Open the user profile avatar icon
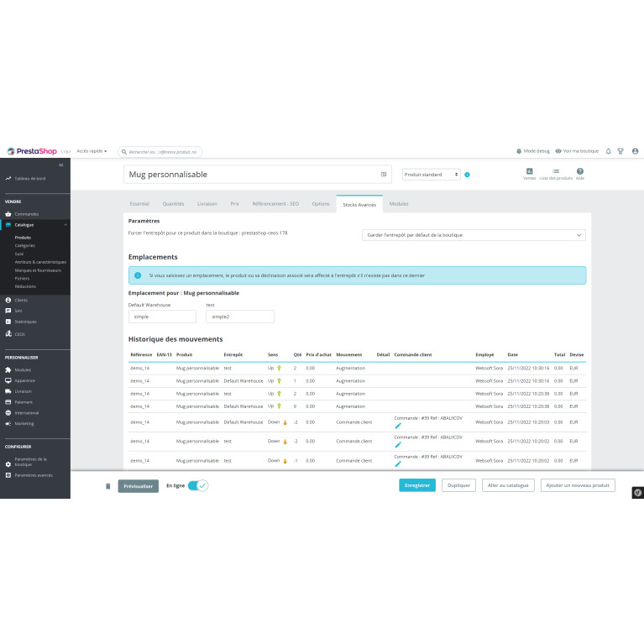644x644 pixels. [x=635, y=151]
